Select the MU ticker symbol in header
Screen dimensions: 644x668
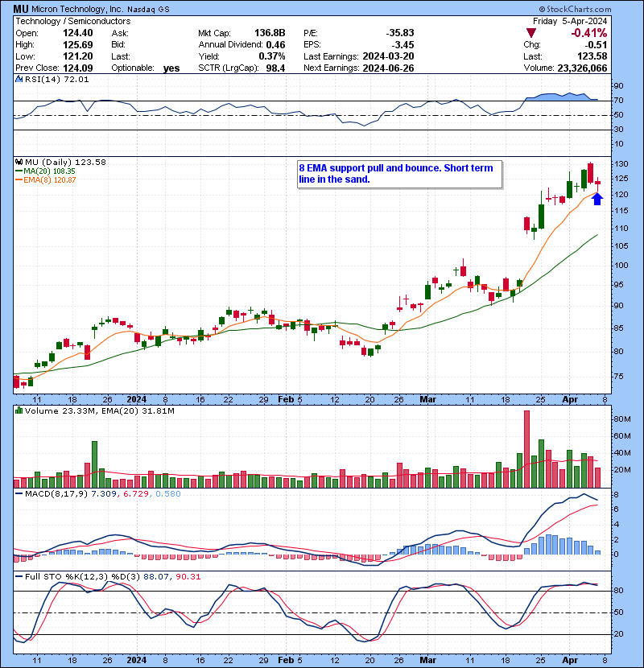click(x=21, y=9)
